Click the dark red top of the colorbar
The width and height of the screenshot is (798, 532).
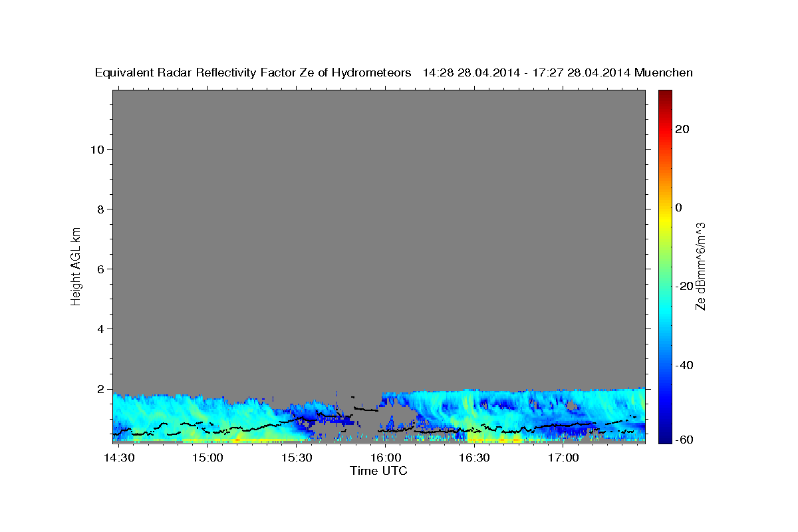(665, 94)
